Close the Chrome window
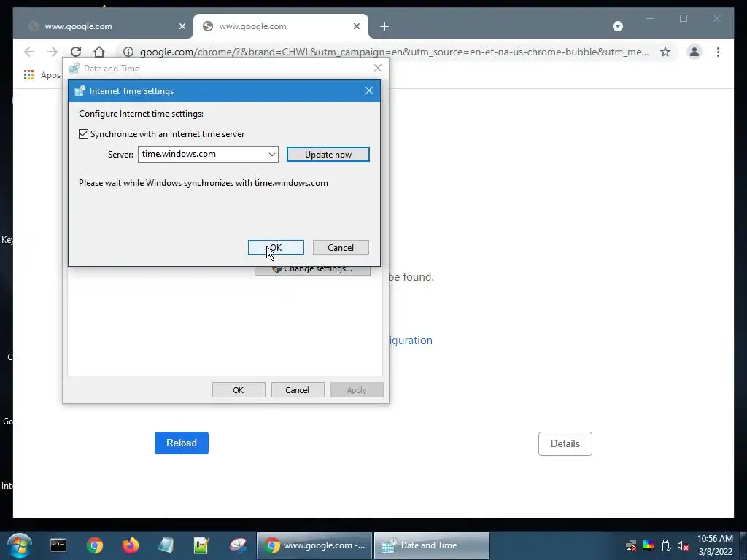This screenshot has width=747, height=560. [x=716, y=18]
